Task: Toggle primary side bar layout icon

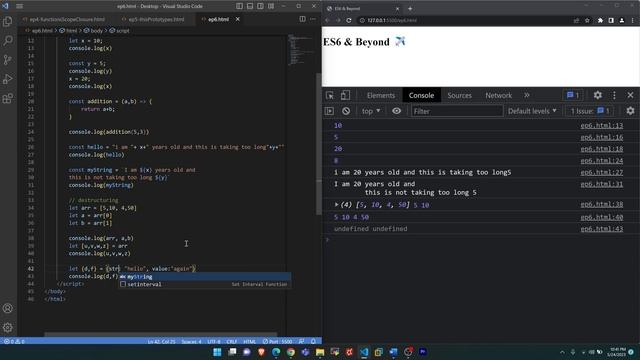Action: 239,6
